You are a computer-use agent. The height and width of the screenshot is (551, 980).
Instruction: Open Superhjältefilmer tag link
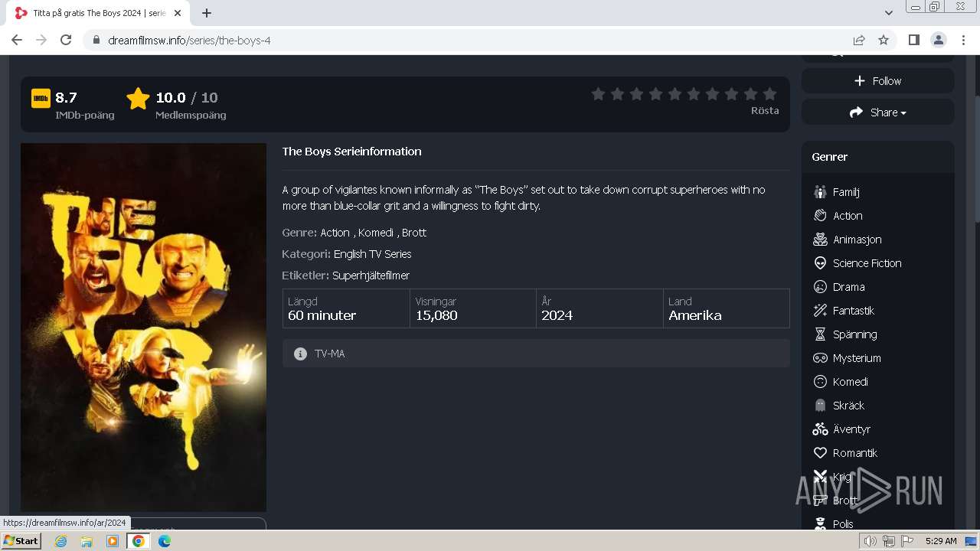click(371, 275)
